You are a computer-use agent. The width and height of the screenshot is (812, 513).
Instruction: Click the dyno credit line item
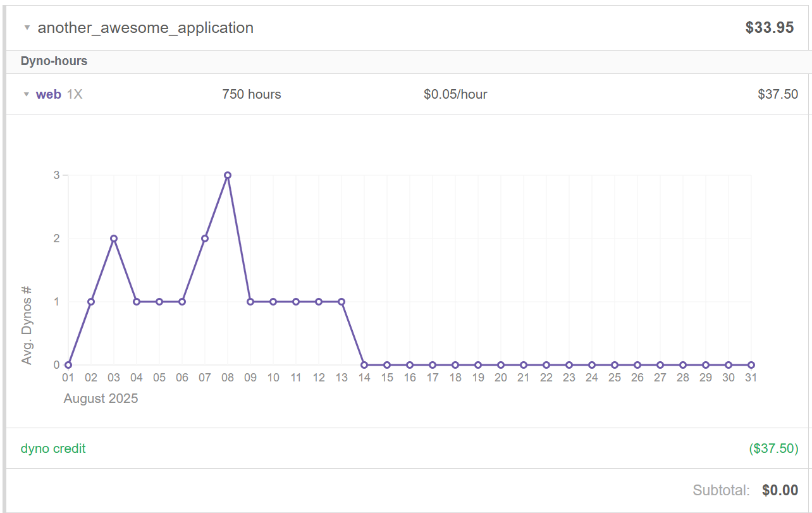[x=53, y=448]
